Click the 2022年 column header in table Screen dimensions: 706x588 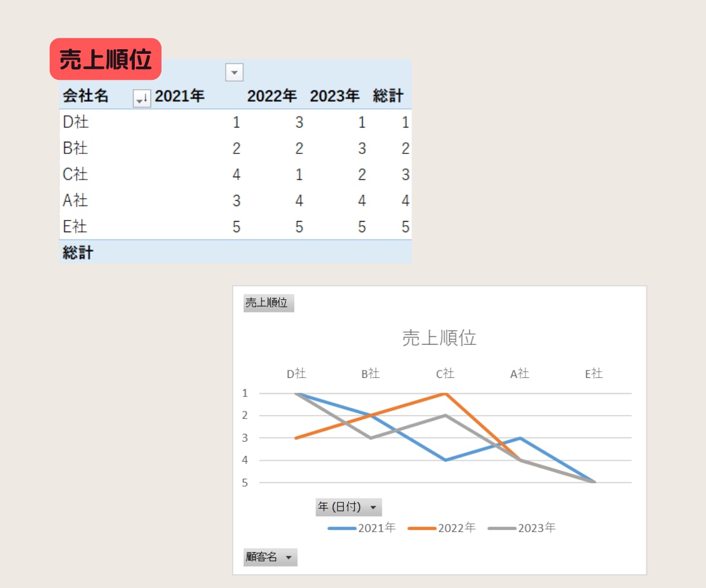pyautogui.click(x=272, y=96)
